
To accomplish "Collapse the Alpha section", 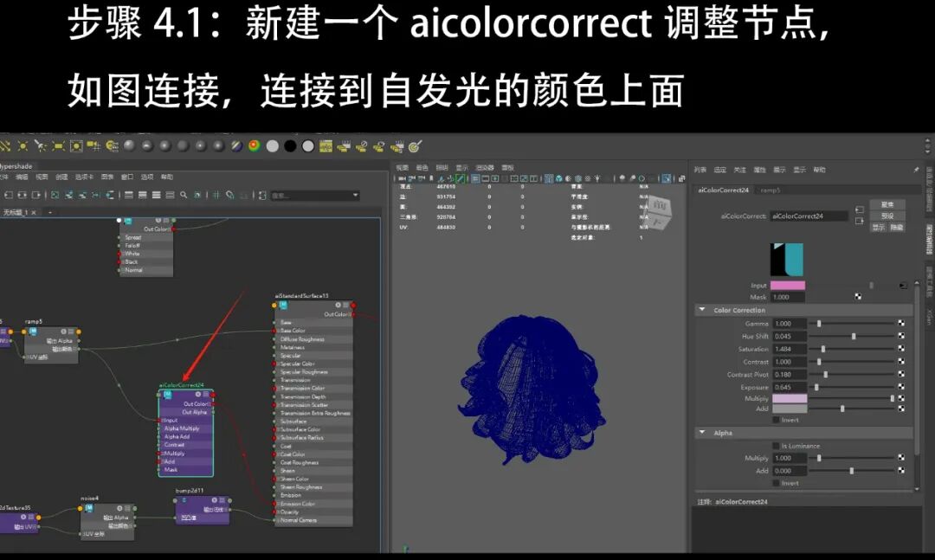I will (x=701, y=433).
